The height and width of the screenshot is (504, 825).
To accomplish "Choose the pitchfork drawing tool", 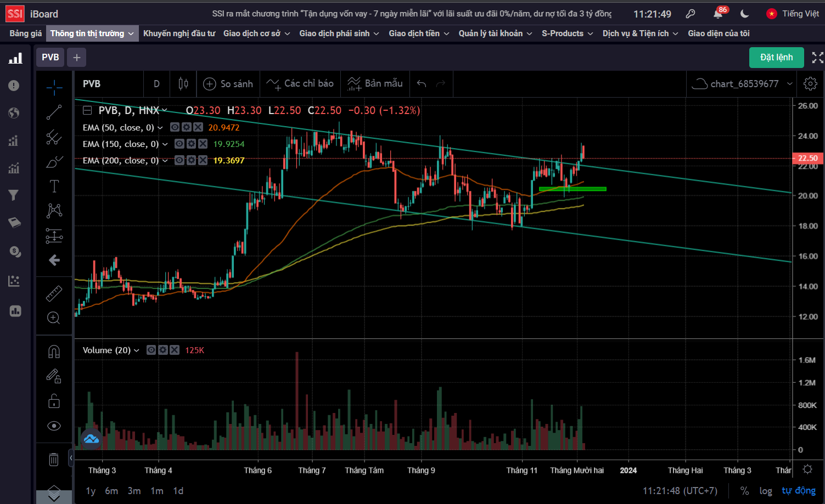I will [54, 137].
